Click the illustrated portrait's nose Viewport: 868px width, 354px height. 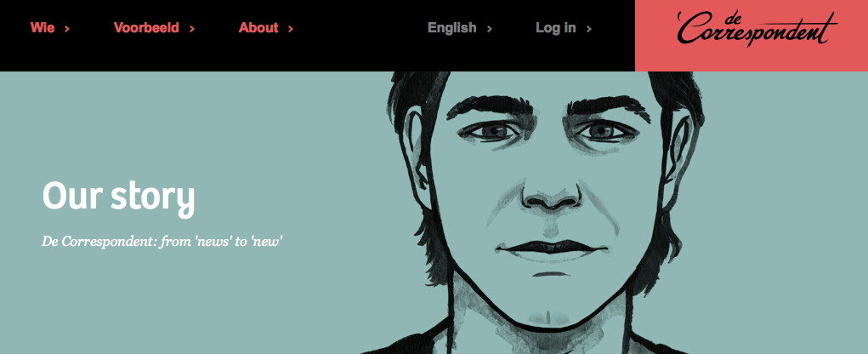(551, 199)
